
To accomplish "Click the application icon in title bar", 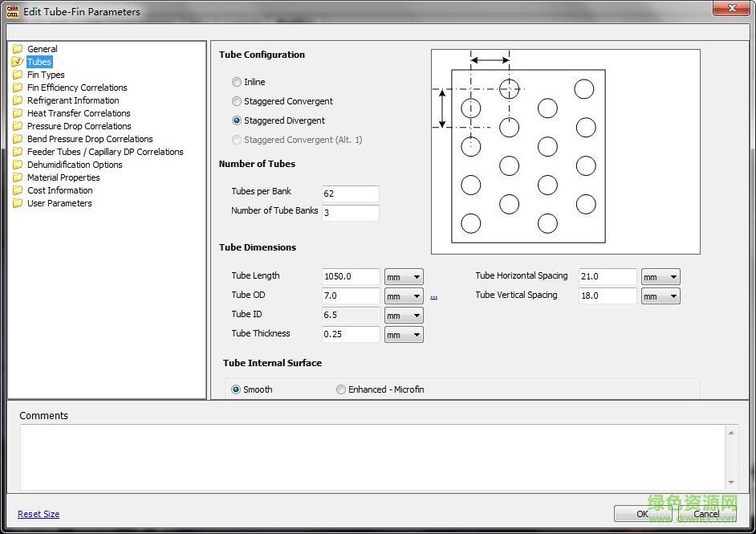I will [12, 11].
